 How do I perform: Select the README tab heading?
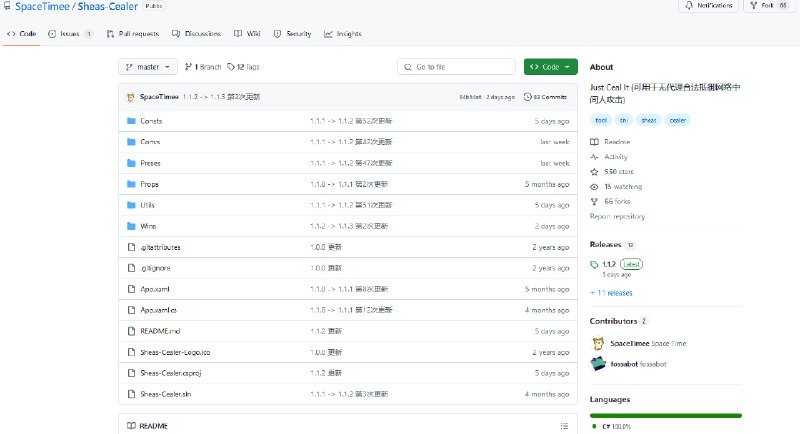[x=147, y=426]
